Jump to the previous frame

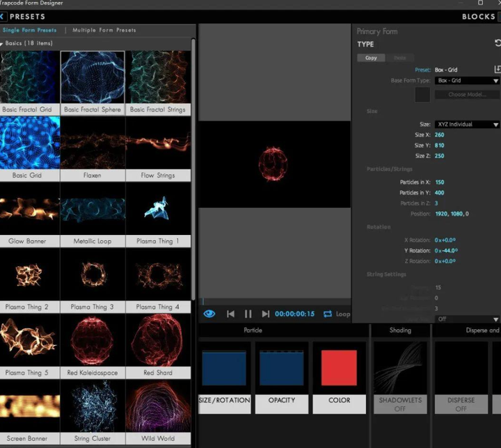230,314
